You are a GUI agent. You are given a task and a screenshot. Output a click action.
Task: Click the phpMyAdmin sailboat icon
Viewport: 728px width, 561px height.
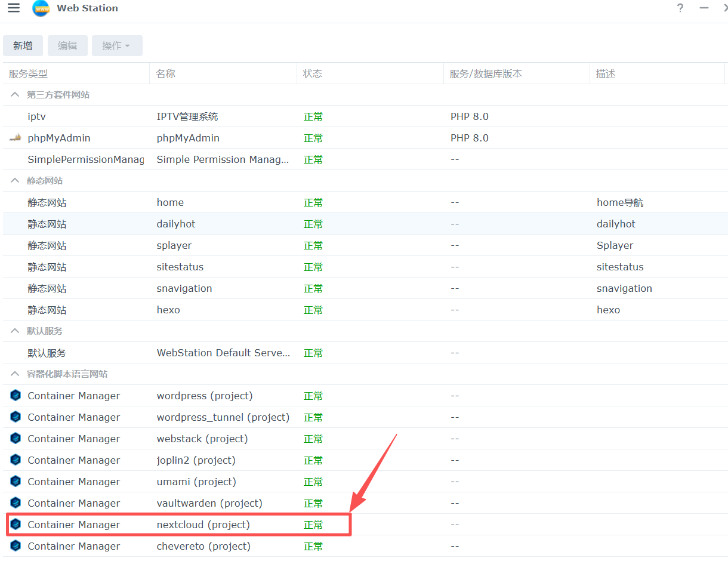point(16,138)
